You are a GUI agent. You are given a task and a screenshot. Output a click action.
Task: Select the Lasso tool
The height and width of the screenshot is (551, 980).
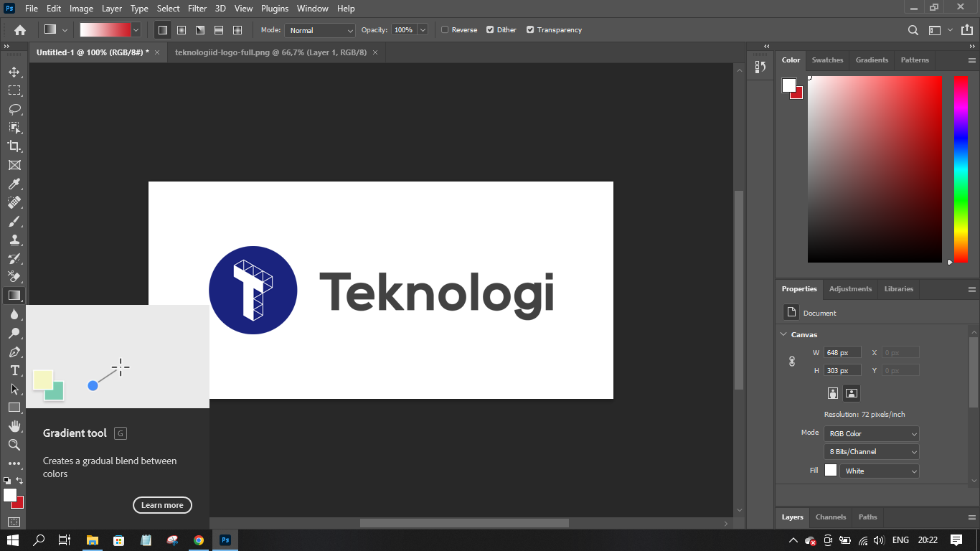pos(14,109)
